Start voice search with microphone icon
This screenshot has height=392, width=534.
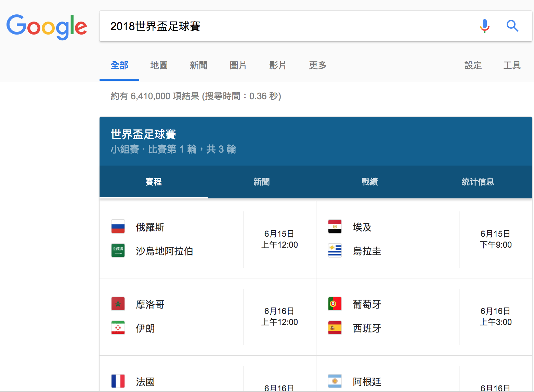(x=484, y=26)
